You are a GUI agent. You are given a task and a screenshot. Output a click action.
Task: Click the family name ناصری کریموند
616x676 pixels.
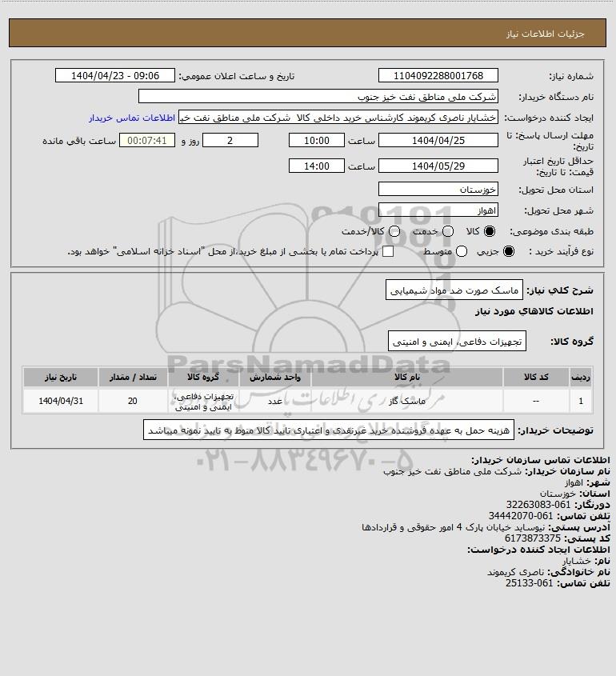pos(515,572)
